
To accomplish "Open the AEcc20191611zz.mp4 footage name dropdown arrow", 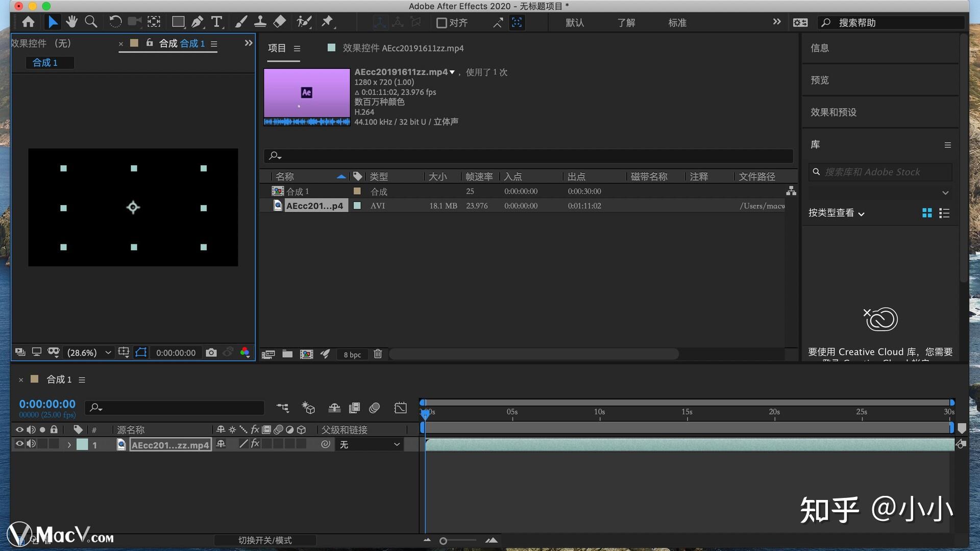I will click(452, 72).
